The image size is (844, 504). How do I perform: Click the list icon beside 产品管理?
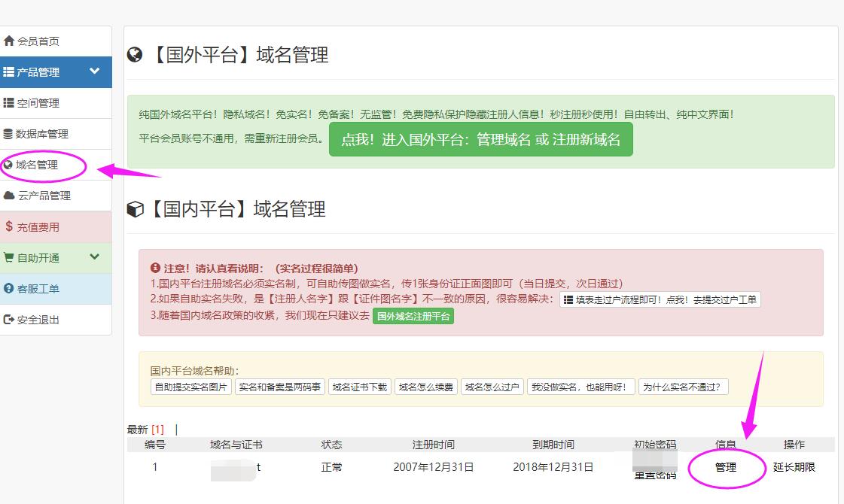[x=8, y=71]
